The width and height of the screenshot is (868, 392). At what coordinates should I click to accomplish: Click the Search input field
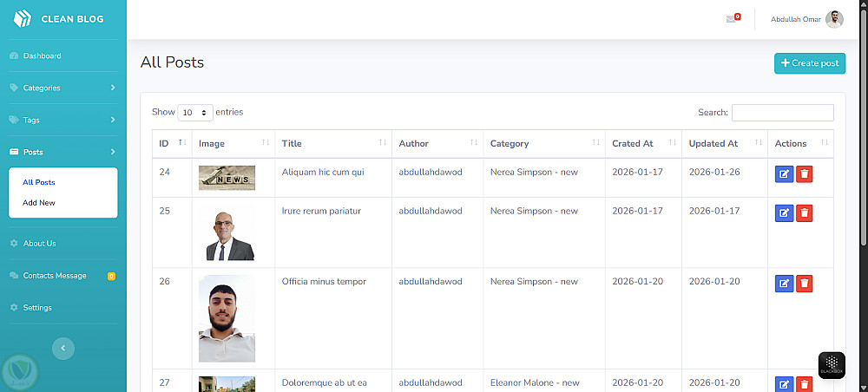coord(782,113)
